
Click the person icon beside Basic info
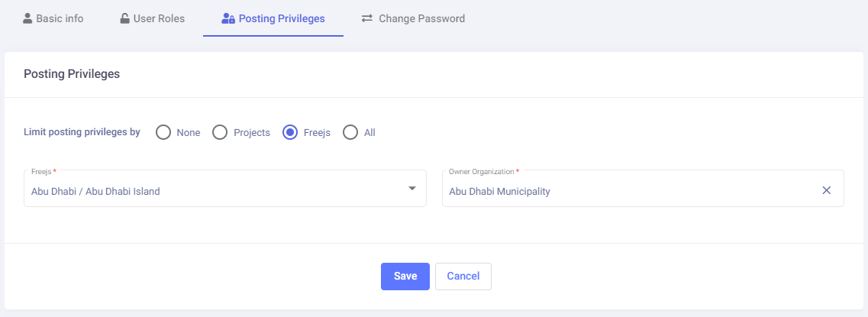pos(27,18)
